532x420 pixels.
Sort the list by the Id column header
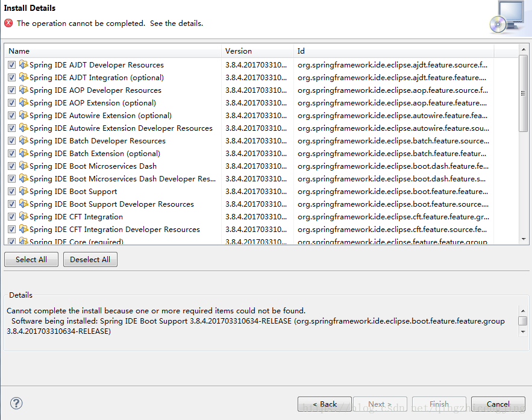click(393, 51)
